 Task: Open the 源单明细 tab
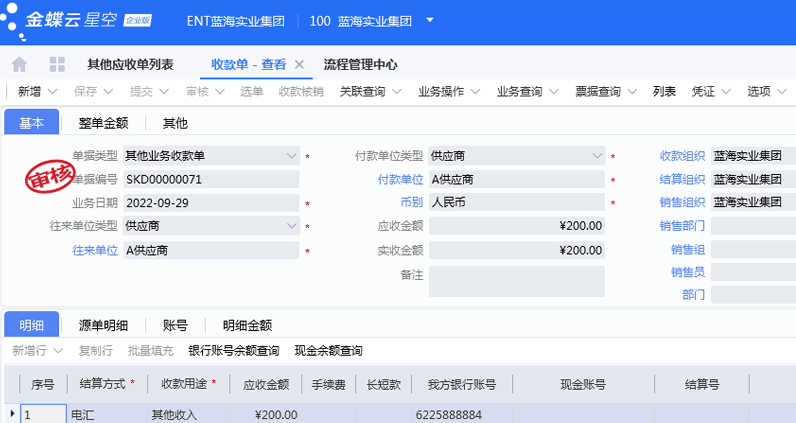[x=103, y=325]
